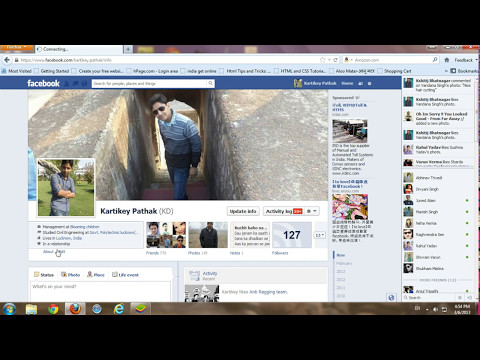Viewport: 480px width, 360px height.
Task: Click the browser back arrow button
Action: pyautogui.click(x=7, y=60)
